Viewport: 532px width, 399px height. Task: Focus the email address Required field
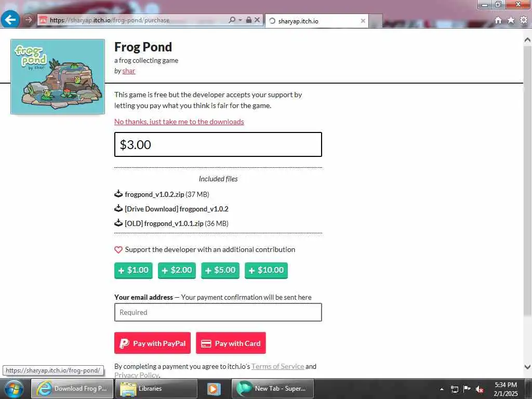coord(218,312)
